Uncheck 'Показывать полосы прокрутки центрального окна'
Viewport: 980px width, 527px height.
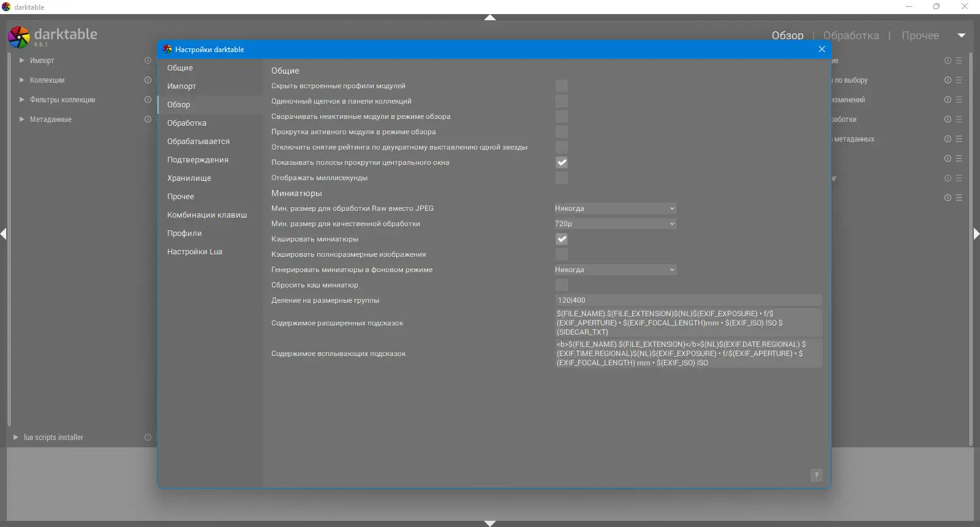tap(562, 162)
